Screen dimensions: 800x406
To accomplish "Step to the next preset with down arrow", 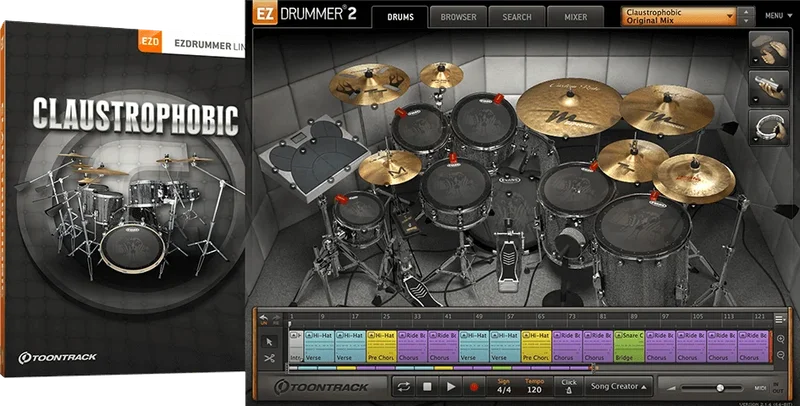I will [746, 21].
